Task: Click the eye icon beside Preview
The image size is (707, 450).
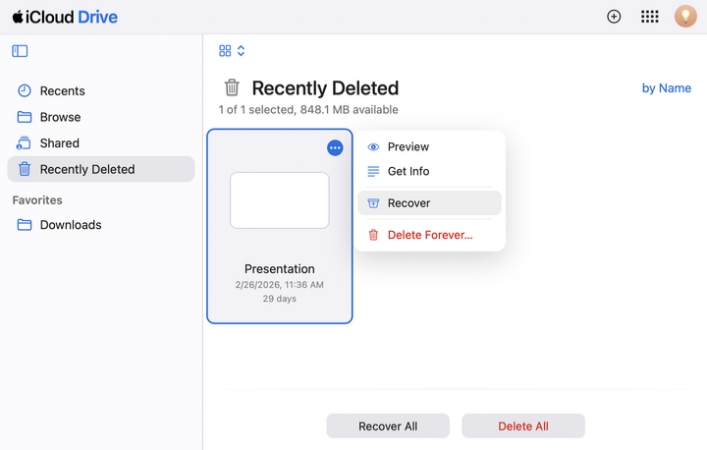Action: [373, 147]
